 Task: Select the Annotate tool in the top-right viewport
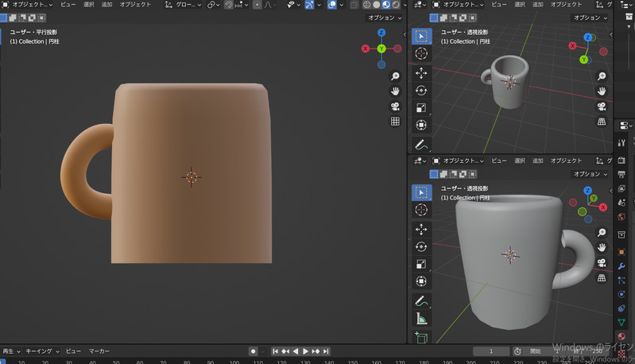coord(421,145)
